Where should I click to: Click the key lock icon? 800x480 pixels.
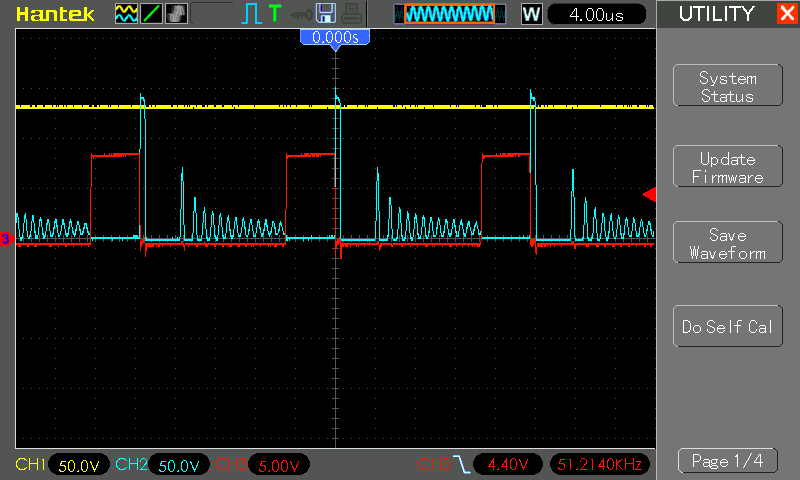point(301,15)
